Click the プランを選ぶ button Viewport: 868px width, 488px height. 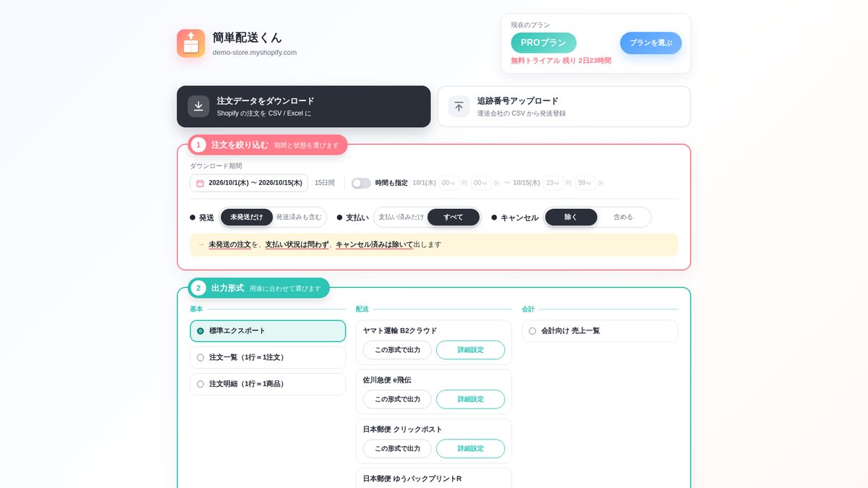[x=650, y=43]
